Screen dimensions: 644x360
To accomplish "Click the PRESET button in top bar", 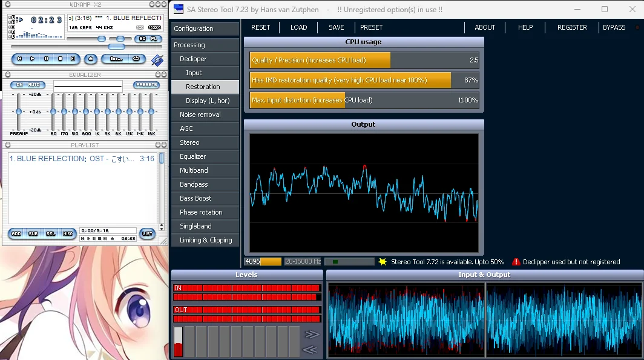I will (371, 27).
